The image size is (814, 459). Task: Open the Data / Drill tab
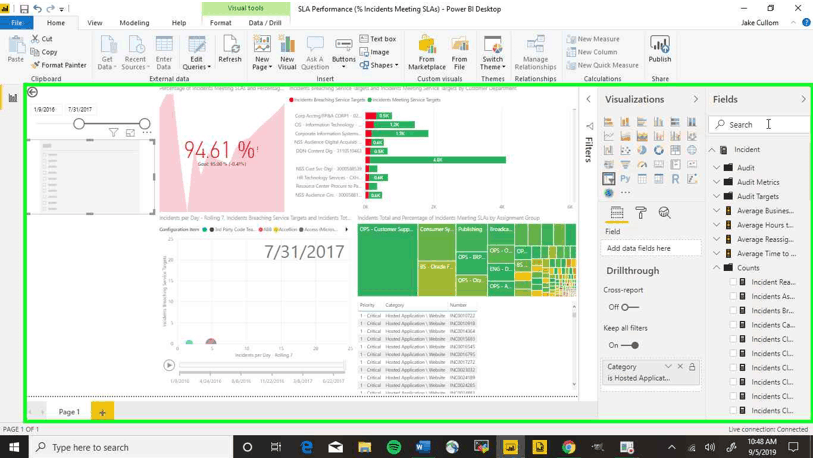[265, 22]
